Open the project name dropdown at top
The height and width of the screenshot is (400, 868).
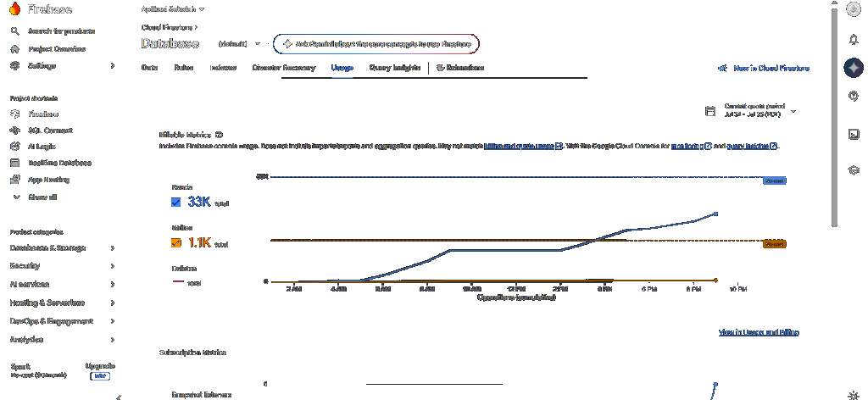[x=173, y=9]
